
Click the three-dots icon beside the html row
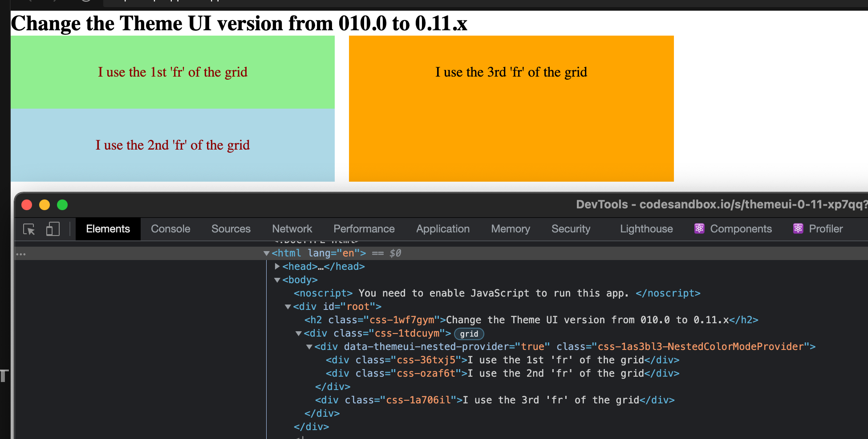click(21, 254)
